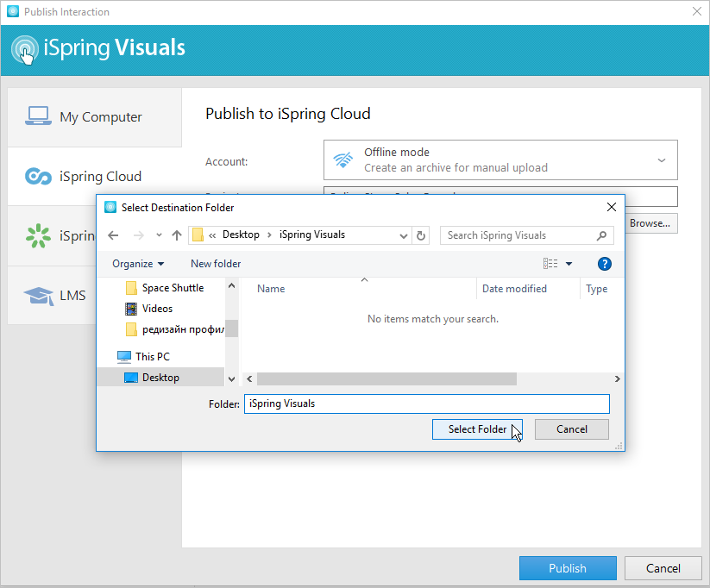The height and width of the screenshot is (588, 710).
Task: Sort by Name column header
Action: coord(271,289)
